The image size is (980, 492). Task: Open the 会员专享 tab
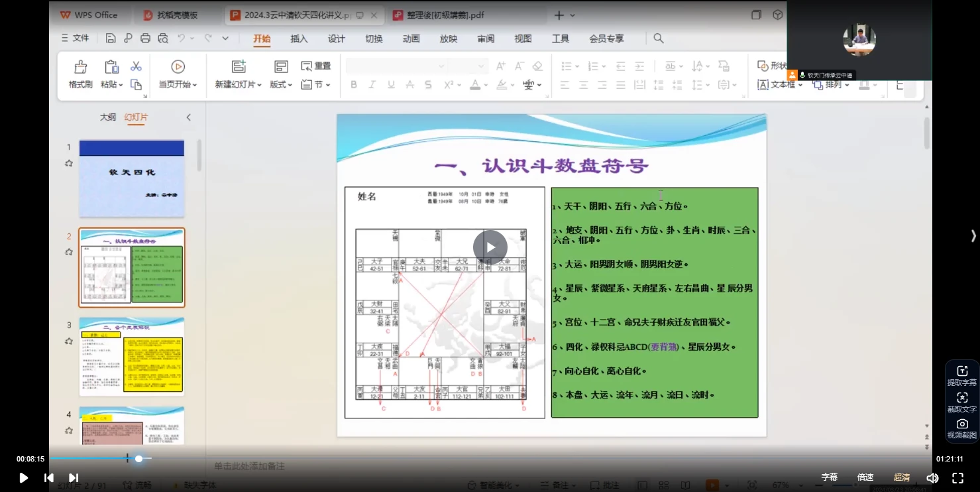click(606, 38)
